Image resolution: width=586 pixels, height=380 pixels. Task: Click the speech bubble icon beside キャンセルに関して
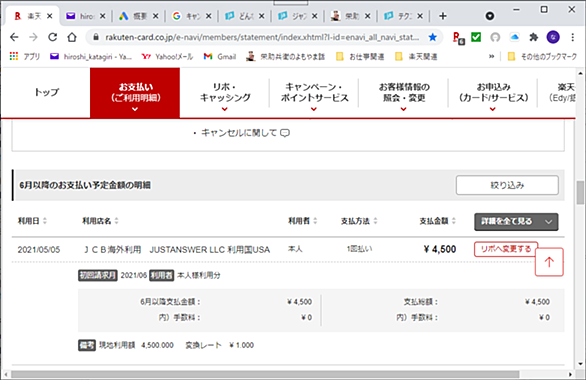click(285, 133)
